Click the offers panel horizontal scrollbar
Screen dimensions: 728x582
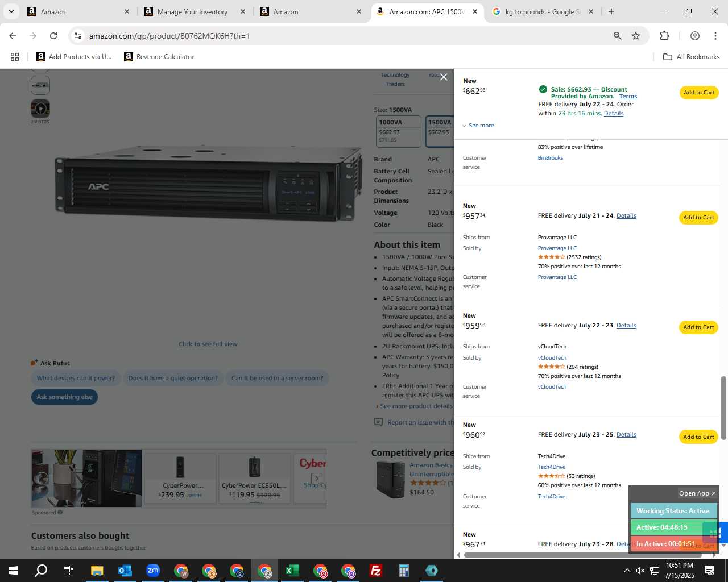(x=583, y=555)
